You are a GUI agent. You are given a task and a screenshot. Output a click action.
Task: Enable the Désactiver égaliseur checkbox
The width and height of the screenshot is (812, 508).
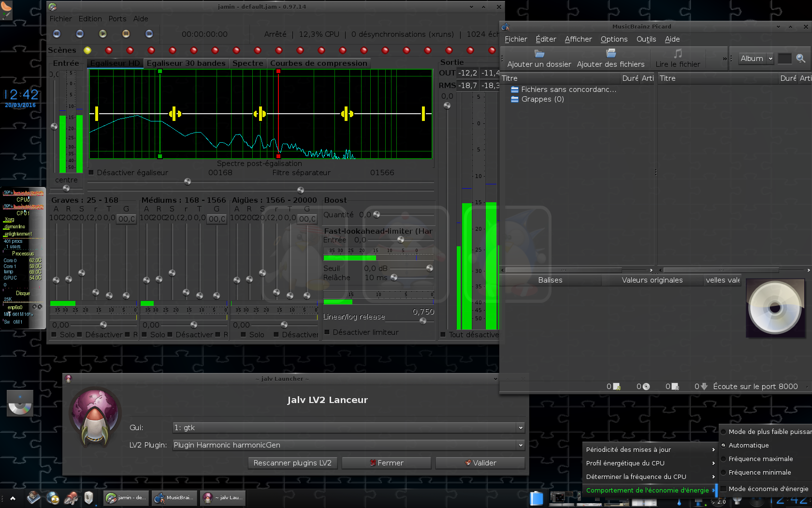point(92,173)
